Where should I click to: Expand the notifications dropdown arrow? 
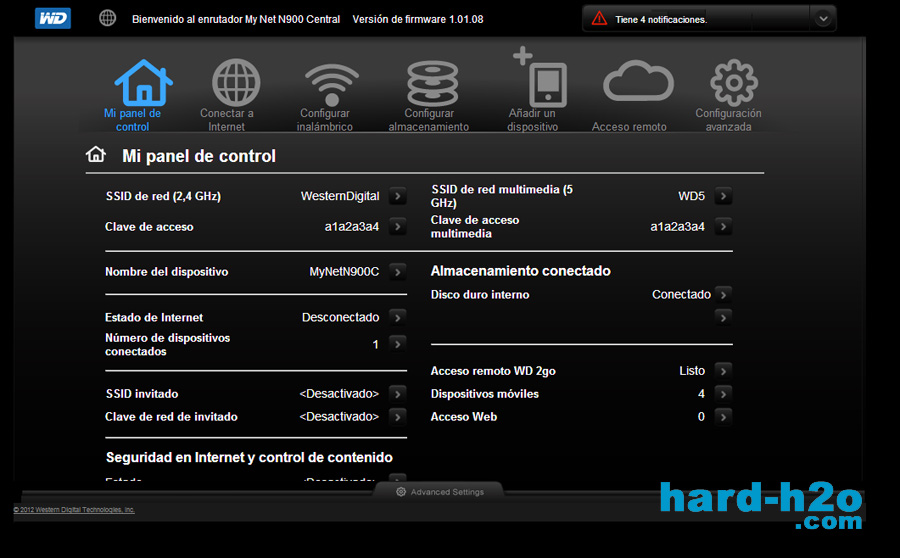(823, 19)
